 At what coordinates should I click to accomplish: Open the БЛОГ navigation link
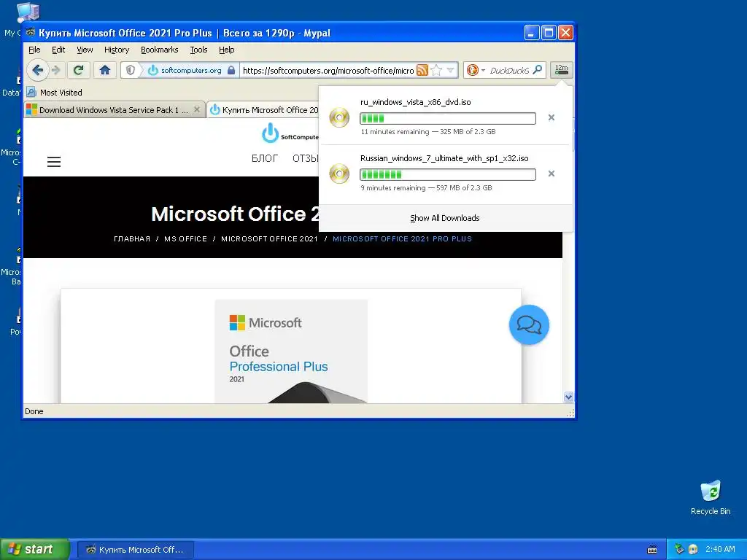264,158
